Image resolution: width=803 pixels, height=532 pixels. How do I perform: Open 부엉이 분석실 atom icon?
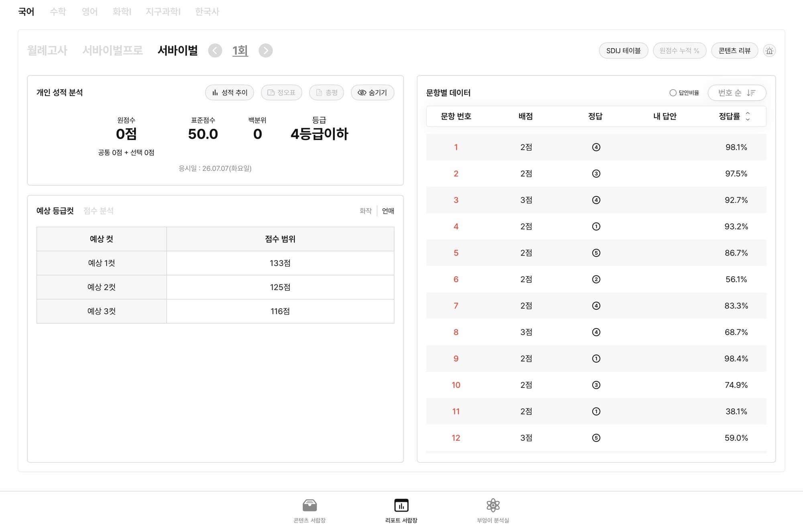[493, 505]
